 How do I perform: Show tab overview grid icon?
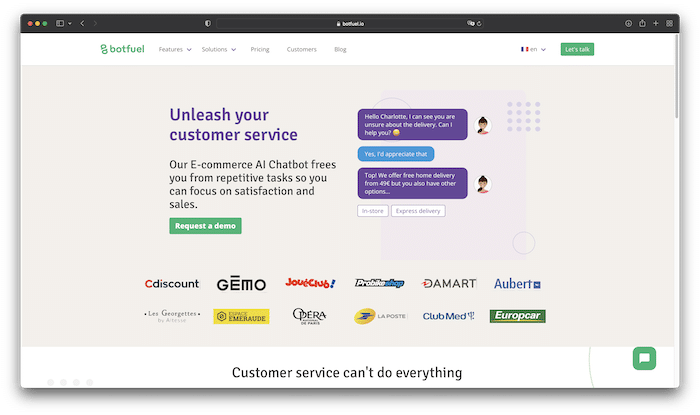[x=669, y=23]
